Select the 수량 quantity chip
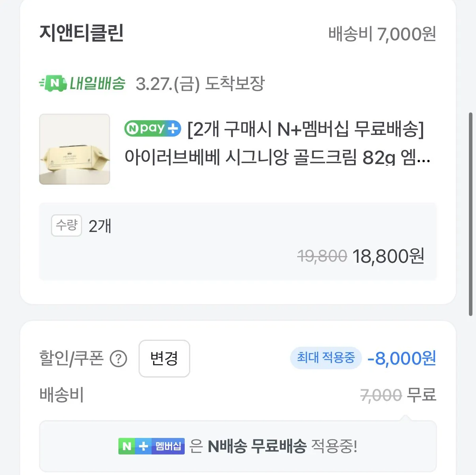 66,225
